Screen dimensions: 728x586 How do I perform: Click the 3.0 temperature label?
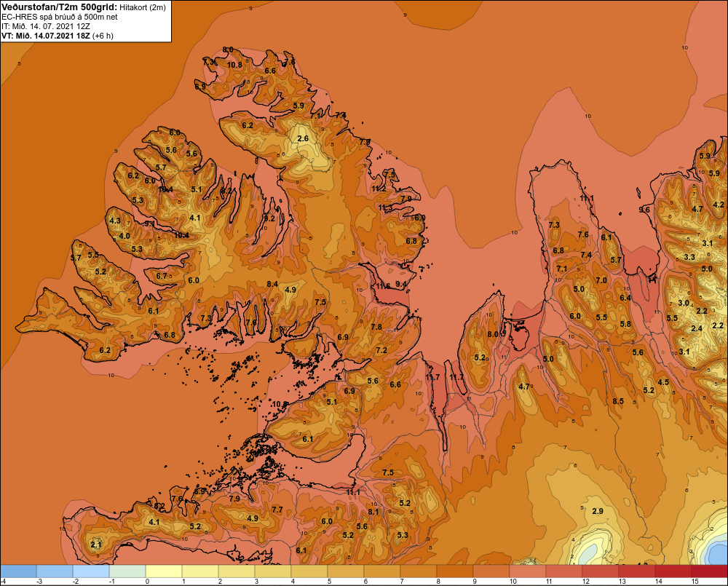click(x=684, y=304)
